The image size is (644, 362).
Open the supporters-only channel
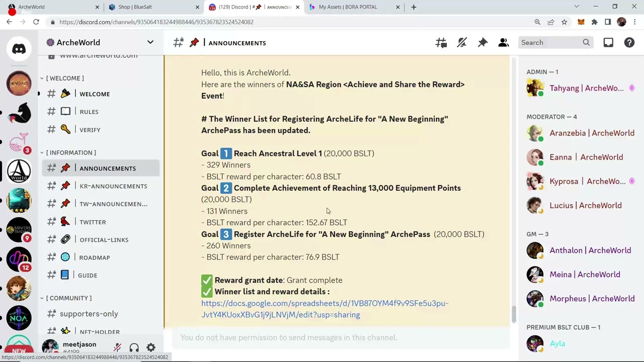tap(101, 314)
